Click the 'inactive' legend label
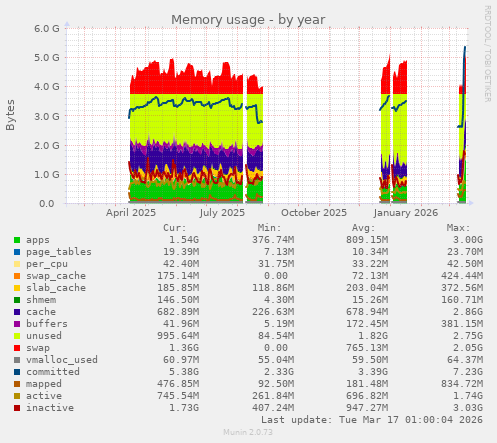Image resolution: width=497 pixels, height=443 pixels. click(x=50, y=408)
